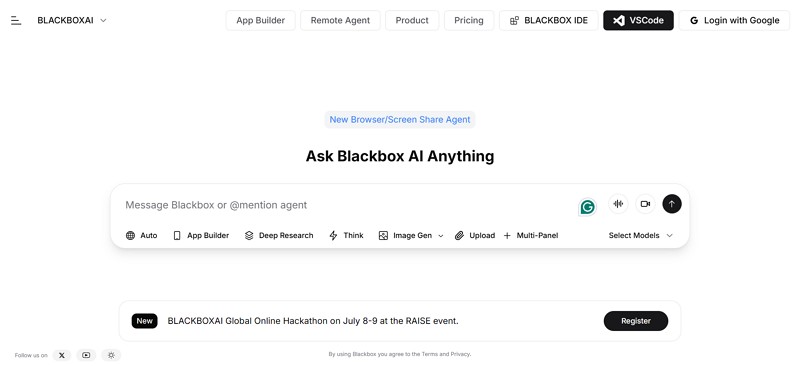800x366 pixels.
Task: Add a Multi-Panel with the plus option
Action: pyautogui.click(x=531, y=235)
